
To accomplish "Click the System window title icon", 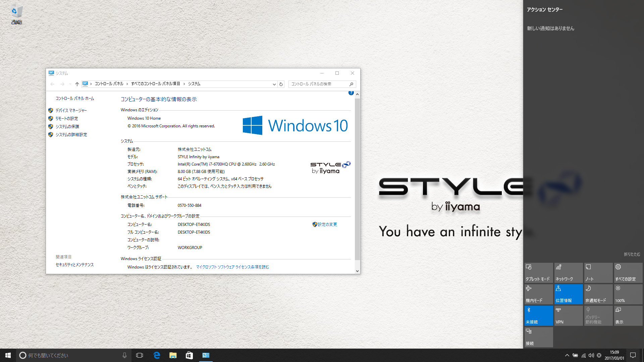I will tap(51, 73).
